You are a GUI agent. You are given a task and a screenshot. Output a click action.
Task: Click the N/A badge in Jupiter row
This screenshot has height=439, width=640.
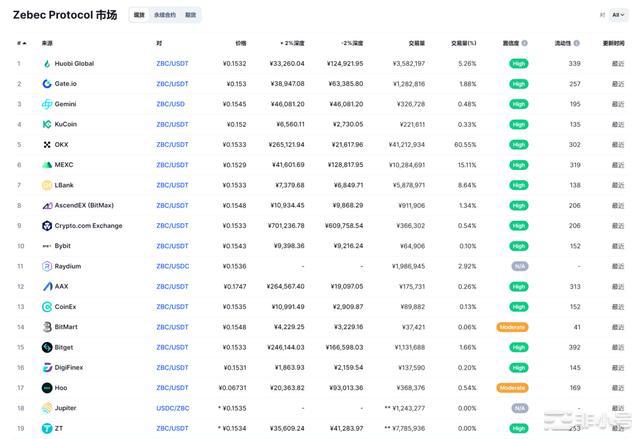pyautogui.click(x=520, y=408)
